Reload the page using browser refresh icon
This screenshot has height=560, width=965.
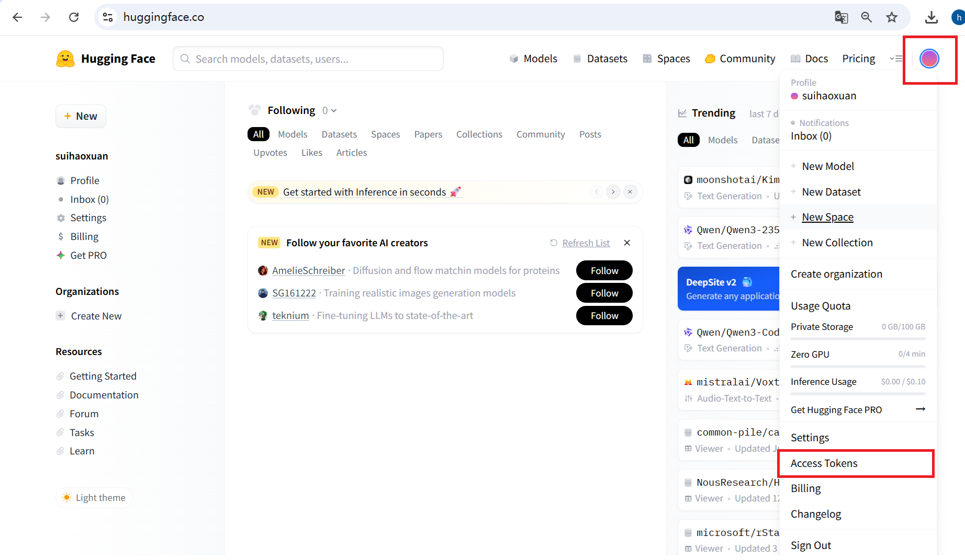pos(74,17)
